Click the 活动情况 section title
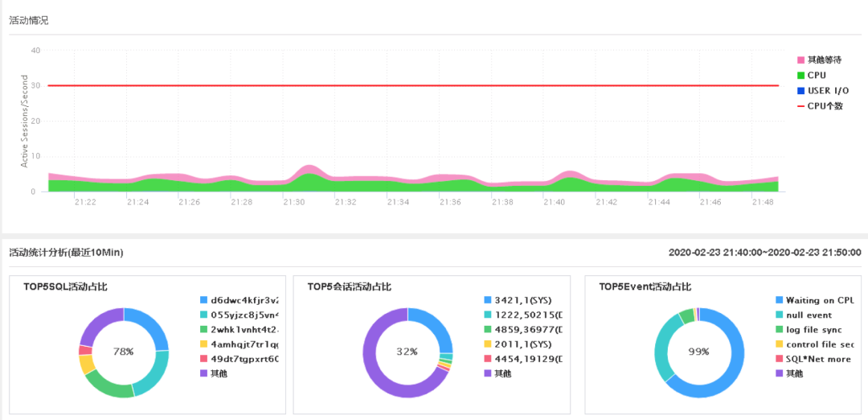 click(29, 20)
